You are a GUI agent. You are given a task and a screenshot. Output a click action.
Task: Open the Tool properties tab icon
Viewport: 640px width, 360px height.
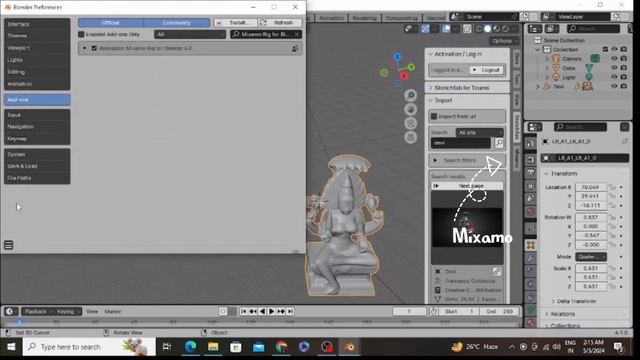tap(531, 144)
